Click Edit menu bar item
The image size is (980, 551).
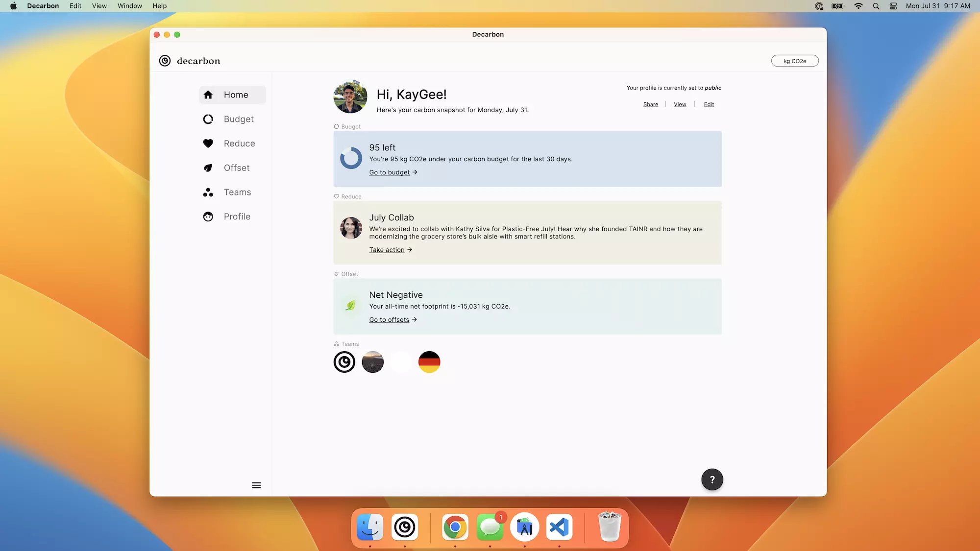coord(74,5)
